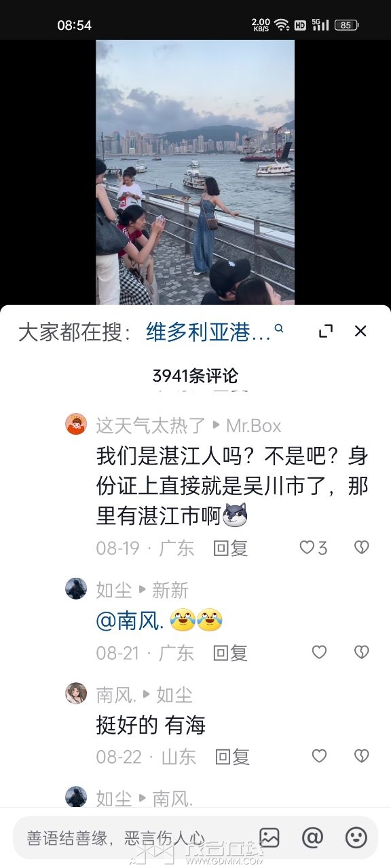This screenshot has width=391, height=868.
Task: Dislike 如尘's comment with crying emojis
Action: tap(362, 652)
